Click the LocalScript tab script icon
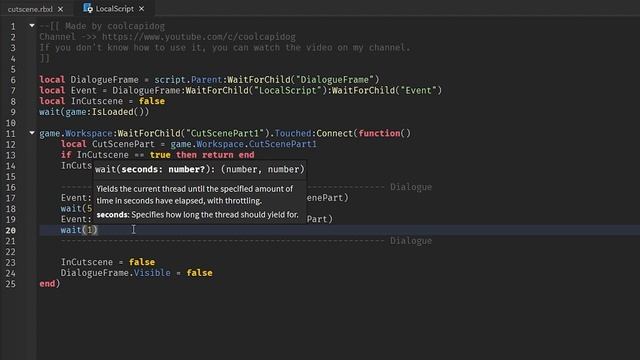The image size is (640, 360). pyautogui.click(x=87, y=8)
